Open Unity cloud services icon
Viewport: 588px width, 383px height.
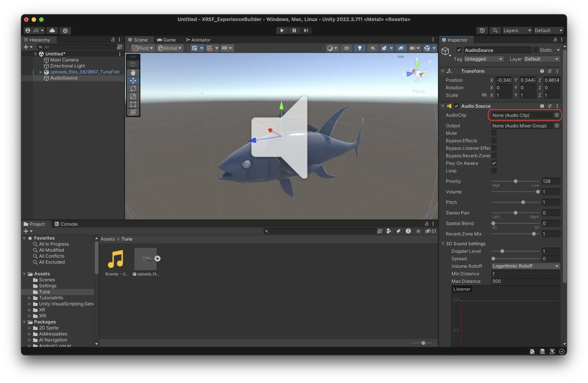click(x=52, y=30)
